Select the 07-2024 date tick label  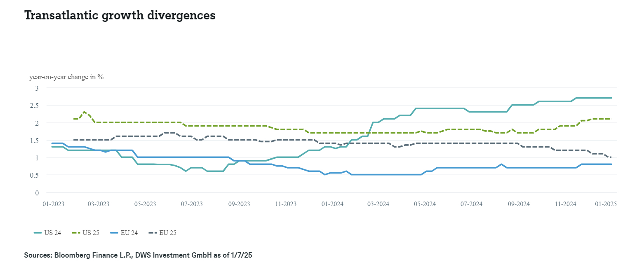pos(472,204)
